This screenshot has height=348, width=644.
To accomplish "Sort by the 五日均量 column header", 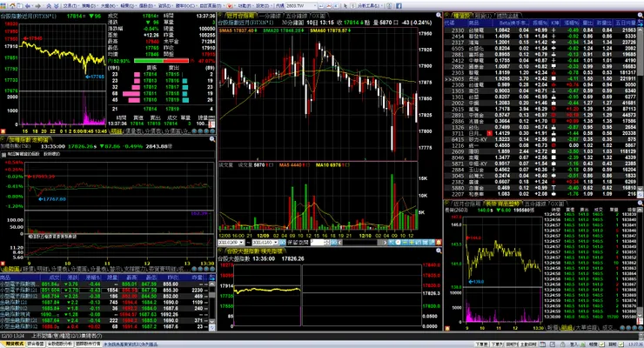I will pos(626,23).
